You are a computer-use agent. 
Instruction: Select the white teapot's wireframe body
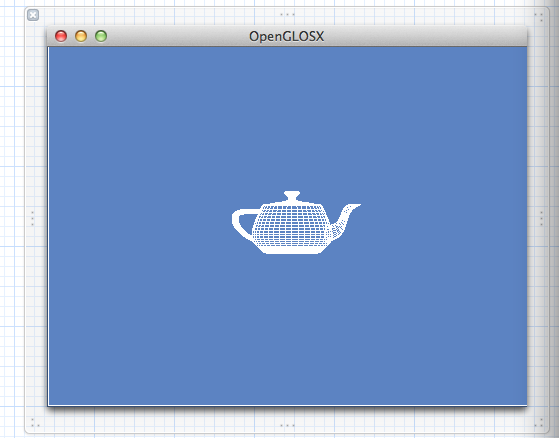click(292, 225)
